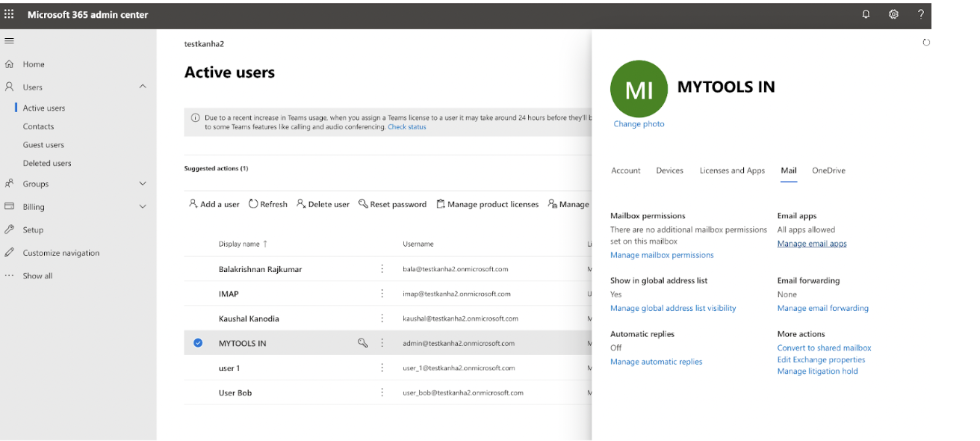Image resolution: width=980 pixels, height=441 pixels.
Task: Click the Billing card icon in the sidebar
Action: coord(10,206)
